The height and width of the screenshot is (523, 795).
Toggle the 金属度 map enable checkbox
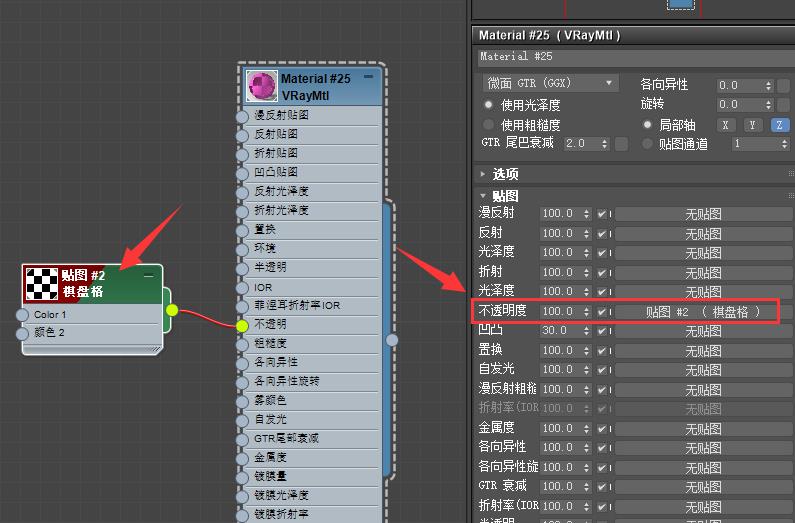pyautogui.click(x=602, y=429)
